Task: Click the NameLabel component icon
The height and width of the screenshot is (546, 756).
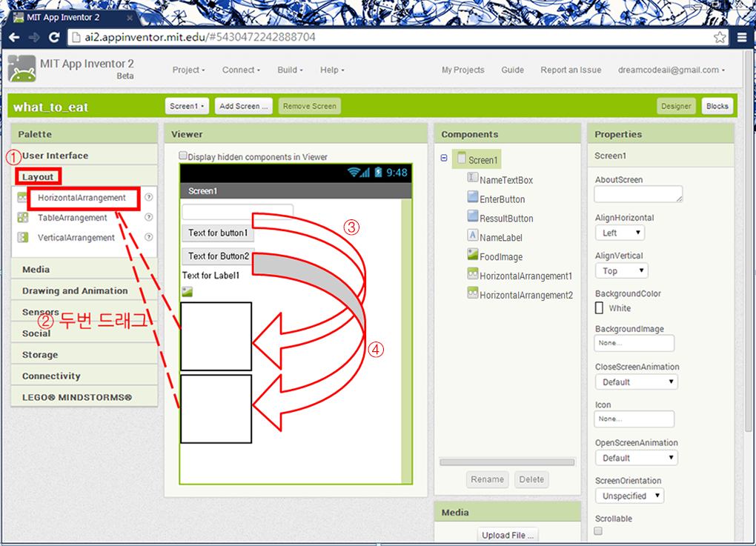Action: 473,235
